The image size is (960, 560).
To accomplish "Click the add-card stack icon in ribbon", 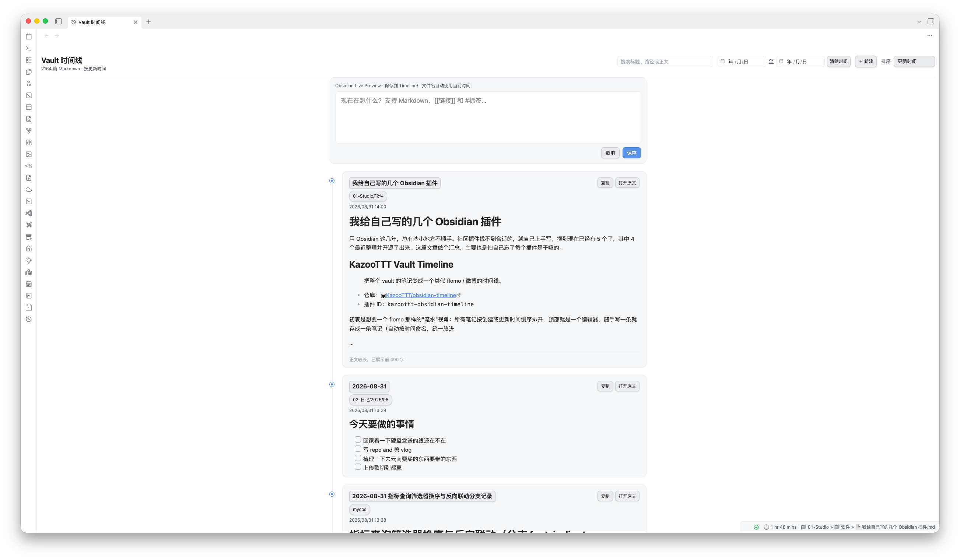I will coord(29,237).
